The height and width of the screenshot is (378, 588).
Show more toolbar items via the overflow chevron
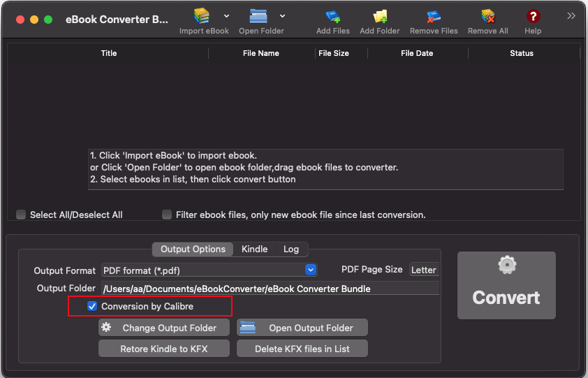(571, 15)
